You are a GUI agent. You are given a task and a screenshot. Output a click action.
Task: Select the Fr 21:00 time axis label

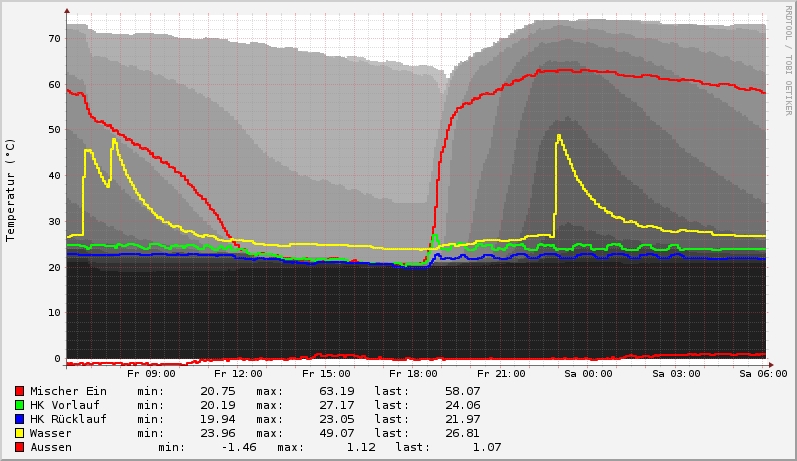coord(501,374)
